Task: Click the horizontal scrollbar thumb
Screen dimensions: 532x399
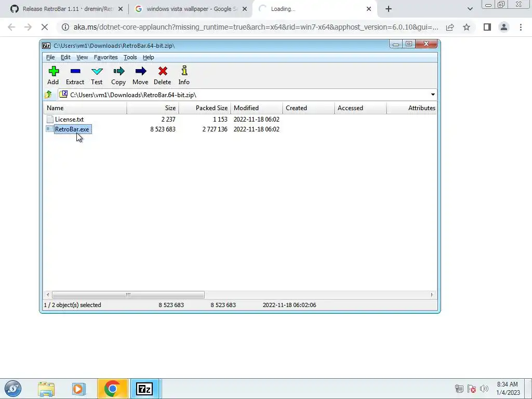Action: click(x=128, y=295)
